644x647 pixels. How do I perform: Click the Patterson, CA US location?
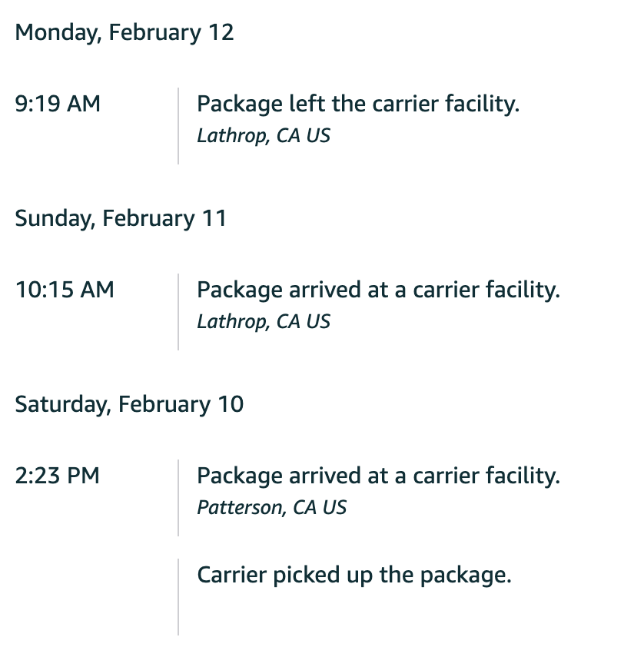pyautogui.click(x=271, y=508)
